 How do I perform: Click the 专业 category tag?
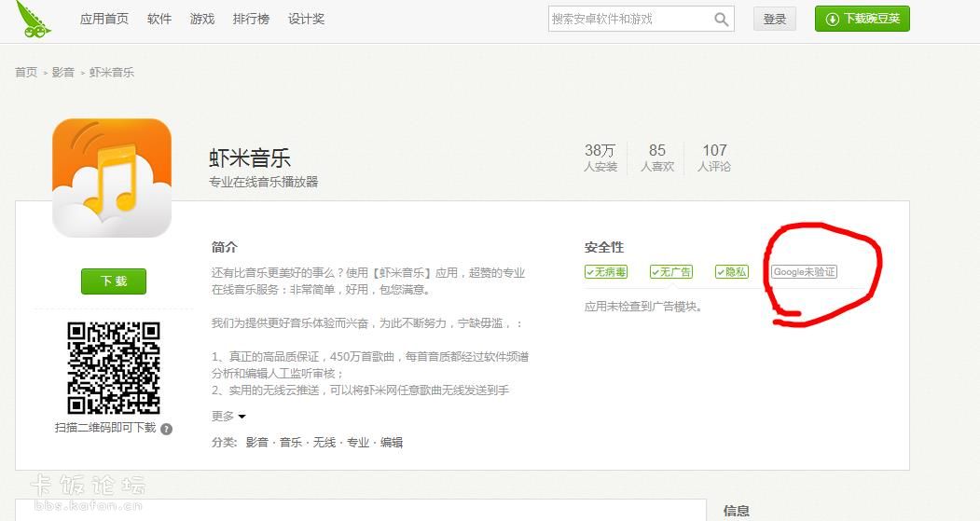tap(358, 443)
